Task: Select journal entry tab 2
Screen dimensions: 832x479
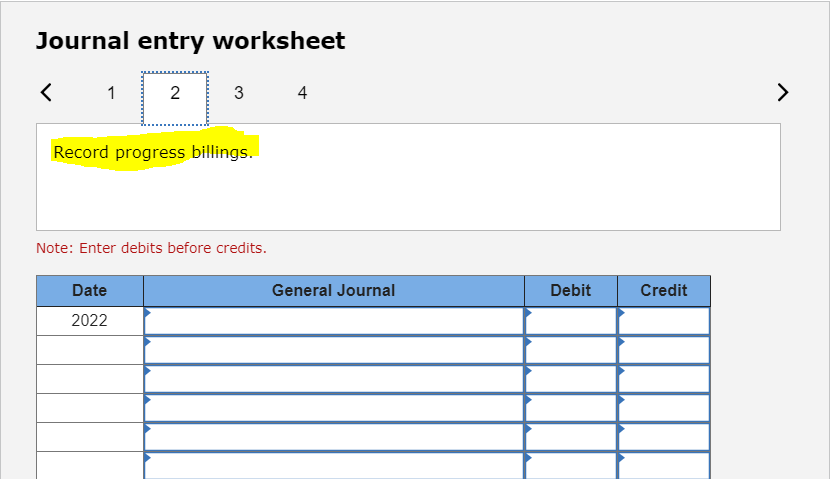Action: pyautogui.click(x=175, y=98)
